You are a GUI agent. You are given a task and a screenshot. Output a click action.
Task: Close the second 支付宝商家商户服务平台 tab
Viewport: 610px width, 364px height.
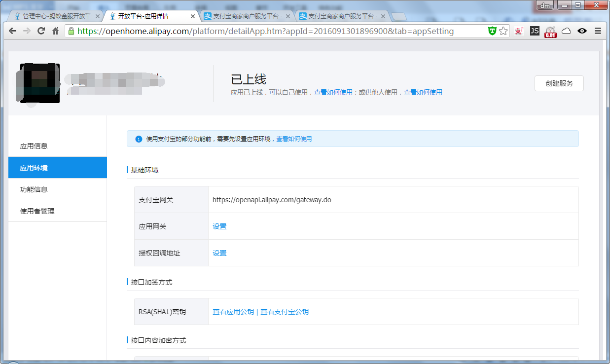383,16
